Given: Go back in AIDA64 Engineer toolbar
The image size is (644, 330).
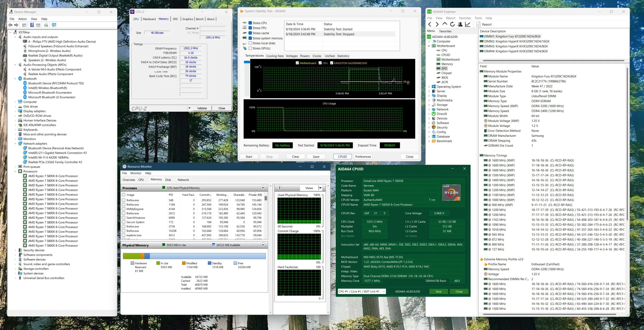Looking at the screenshot, I should click(x=430, y=24).
